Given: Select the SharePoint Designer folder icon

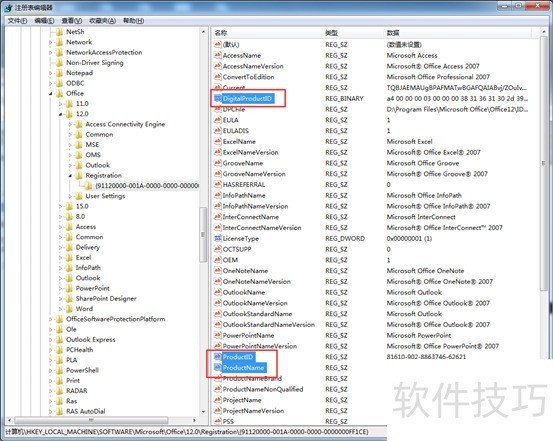Looking at the screenshot, I should pyautogui.click(x=69, y=298).
